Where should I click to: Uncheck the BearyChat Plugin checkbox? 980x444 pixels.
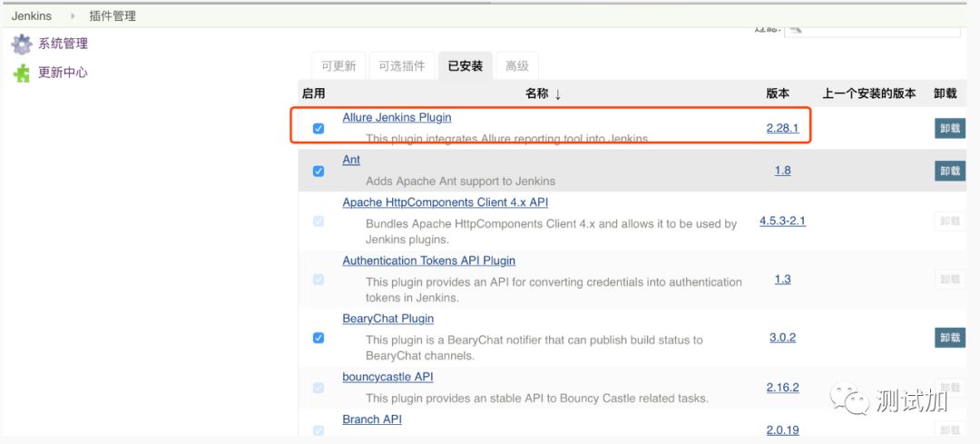point(318,338)
